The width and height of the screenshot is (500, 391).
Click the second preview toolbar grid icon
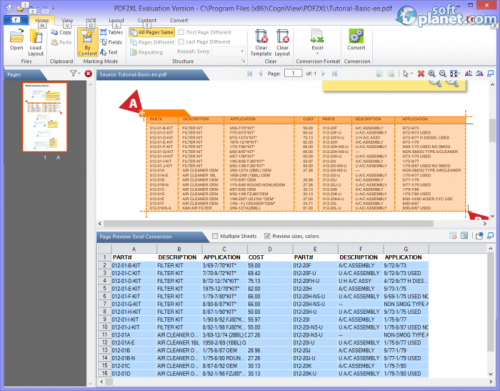point(464,236)
